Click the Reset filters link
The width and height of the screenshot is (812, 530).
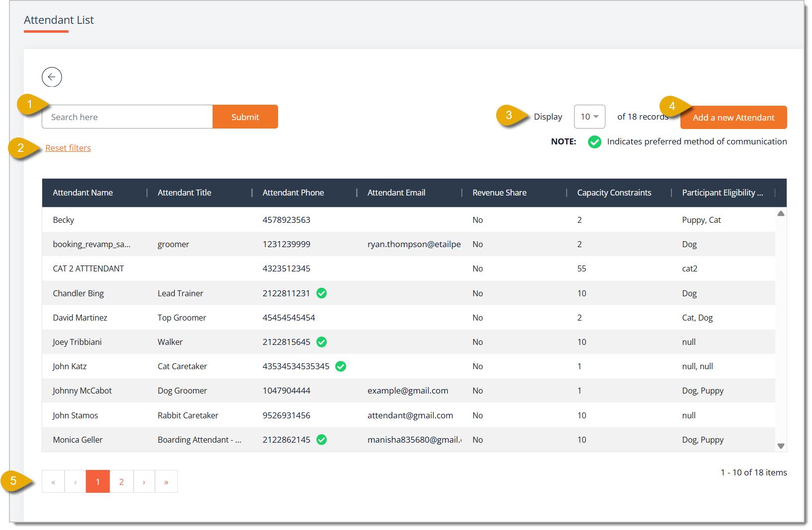68,148
